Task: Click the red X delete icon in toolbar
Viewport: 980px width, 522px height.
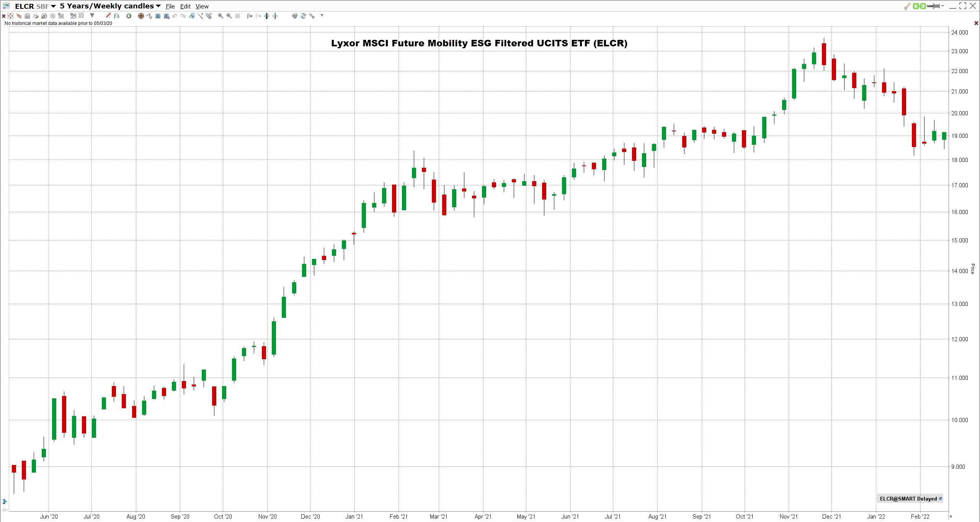Action: 4,16
